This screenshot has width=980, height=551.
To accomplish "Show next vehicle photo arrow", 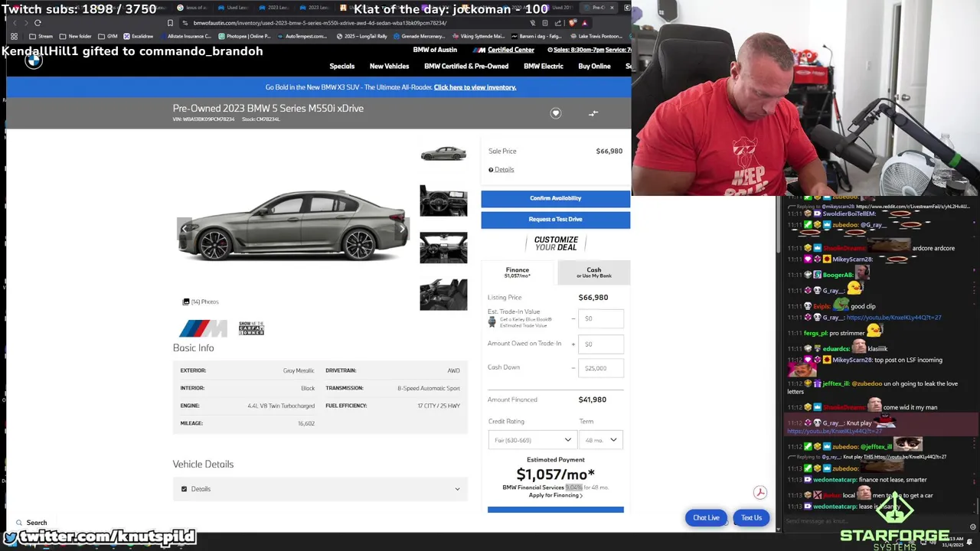I will pos(402,228).
